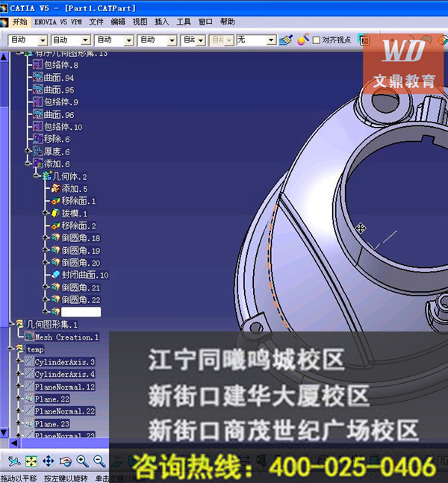Image resolution: width=448 pixels, height=483 pixels.
Task: Click the Painter brush icon
Action: click(286, 40)
